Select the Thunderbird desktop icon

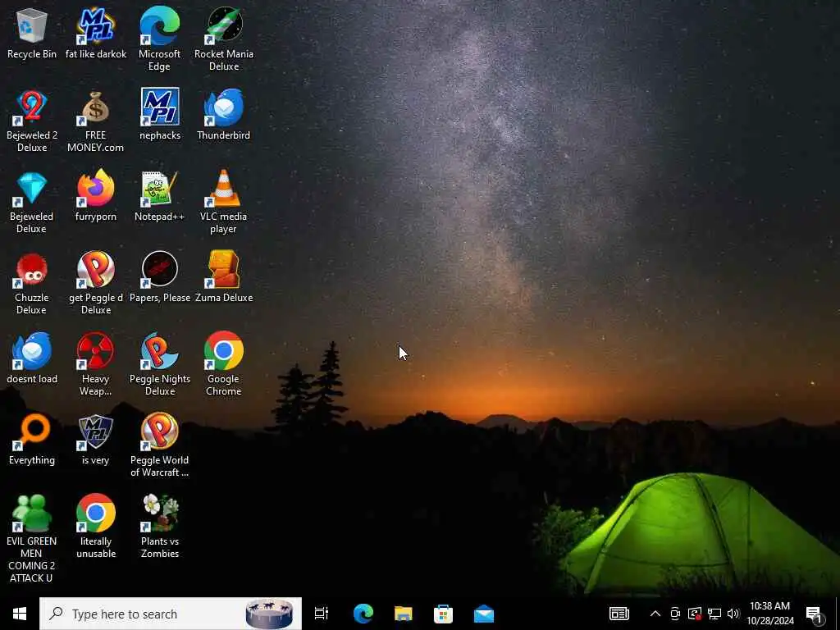[x=223, y=107]
